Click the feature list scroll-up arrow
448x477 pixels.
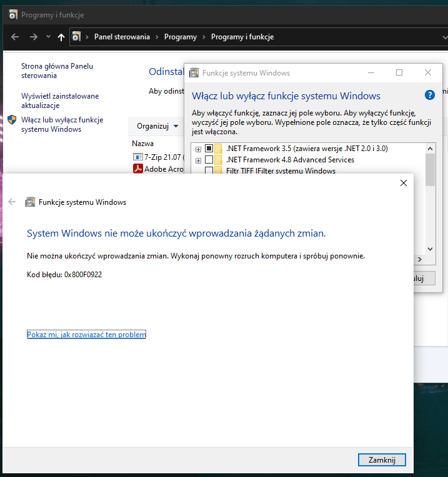coord(430,149)
